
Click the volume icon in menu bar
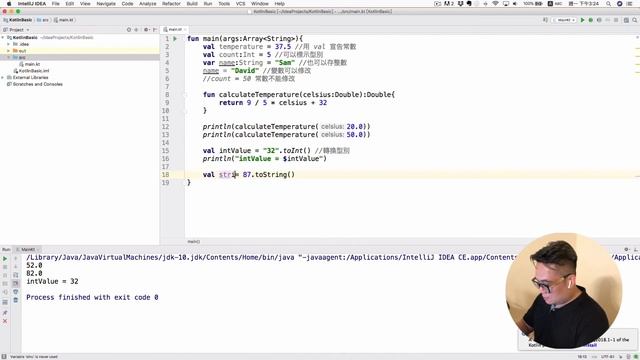coord(515,4)
